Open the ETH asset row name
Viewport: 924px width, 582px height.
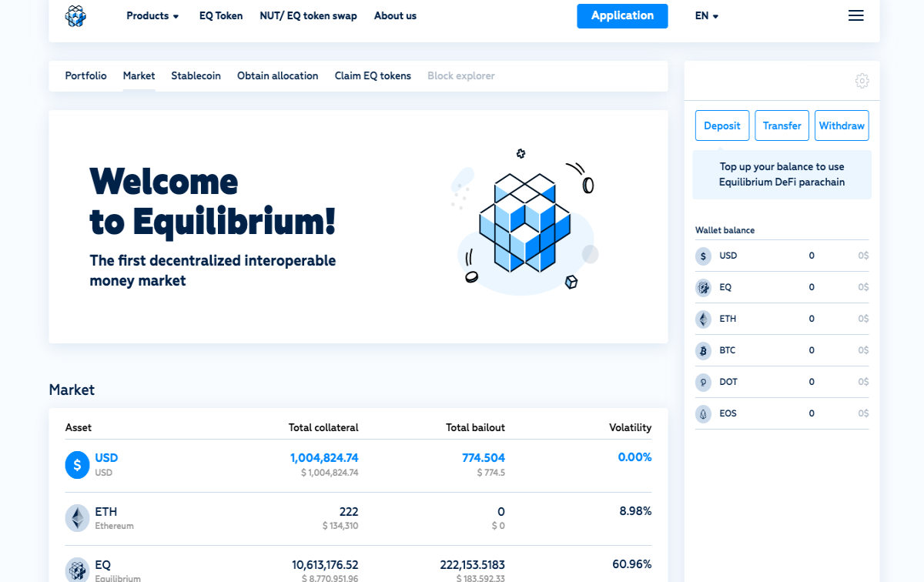click(x=105, y=511)
